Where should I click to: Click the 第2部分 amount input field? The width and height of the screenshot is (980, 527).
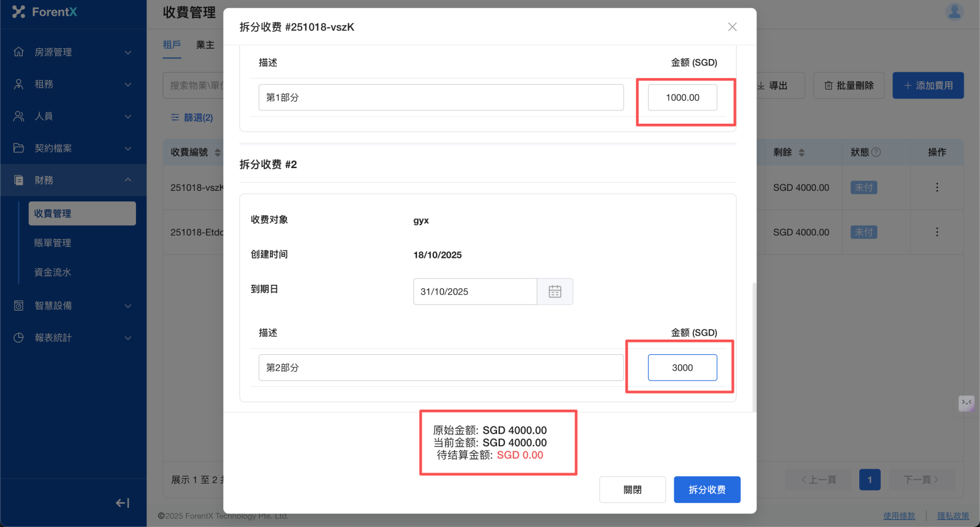tap(682, 368)
